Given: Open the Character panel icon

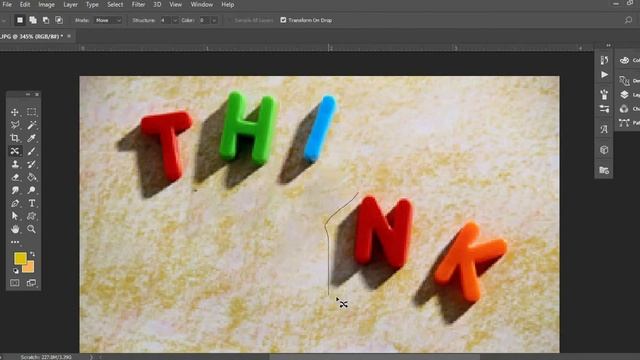Looking at the screenshot, I should tap(604, 129).
